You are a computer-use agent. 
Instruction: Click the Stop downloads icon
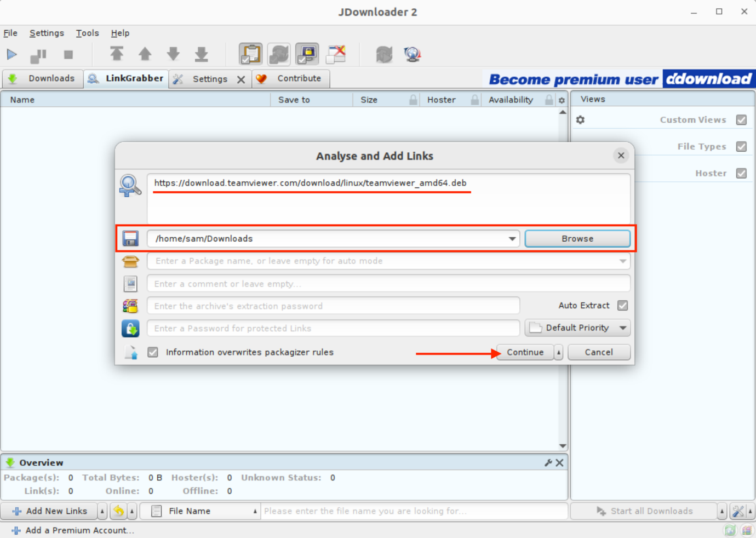point(68,54)
